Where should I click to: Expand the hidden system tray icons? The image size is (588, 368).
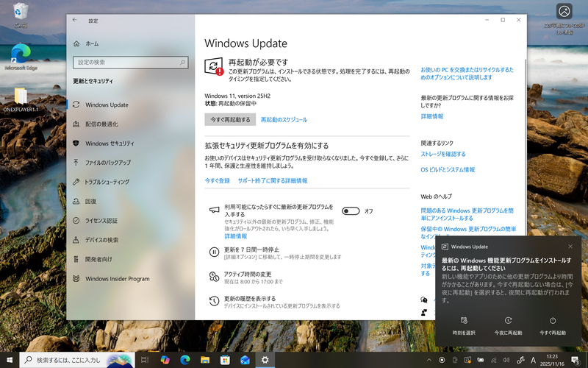point(429,360)
